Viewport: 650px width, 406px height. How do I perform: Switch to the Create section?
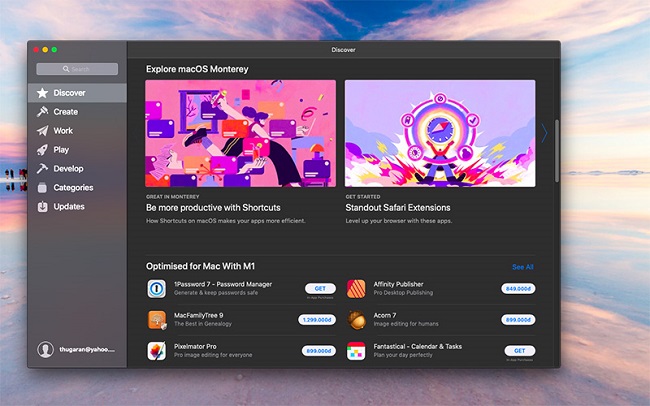click(65, 112)
